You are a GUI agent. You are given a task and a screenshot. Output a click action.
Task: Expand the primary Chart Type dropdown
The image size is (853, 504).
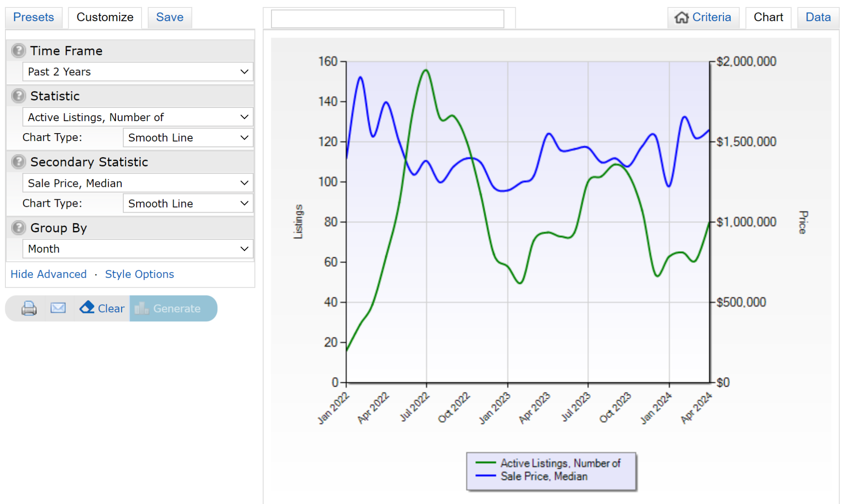point(187,137)
